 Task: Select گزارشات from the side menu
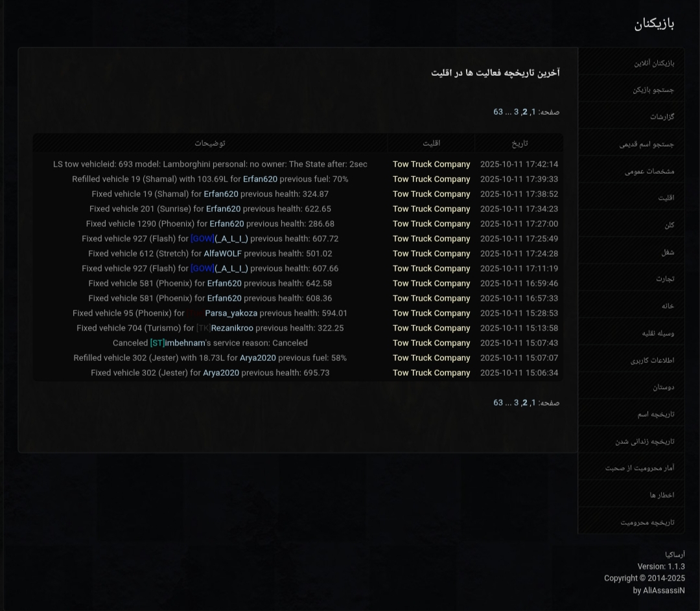(662, 117)
